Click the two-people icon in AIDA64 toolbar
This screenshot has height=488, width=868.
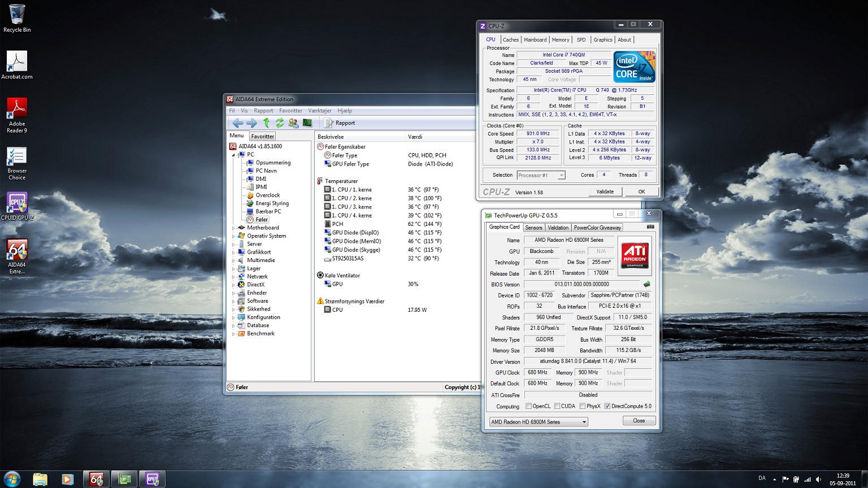(293, 123)
